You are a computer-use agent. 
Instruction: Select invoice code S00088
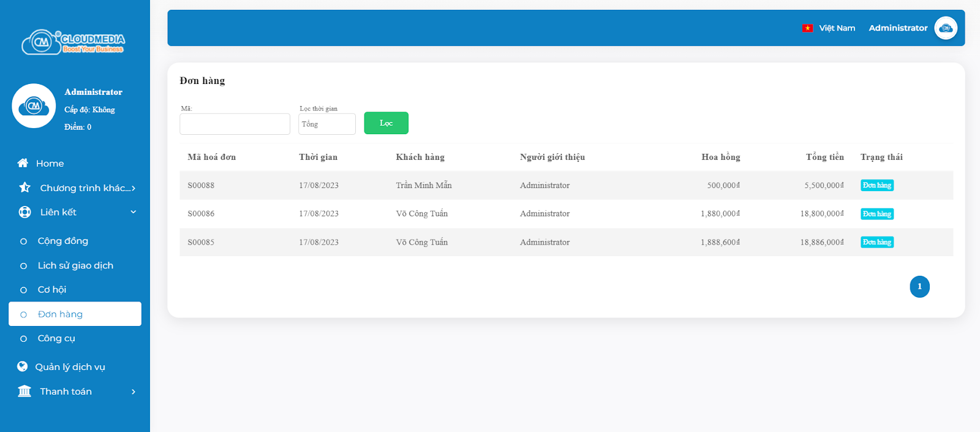[201, 185]
